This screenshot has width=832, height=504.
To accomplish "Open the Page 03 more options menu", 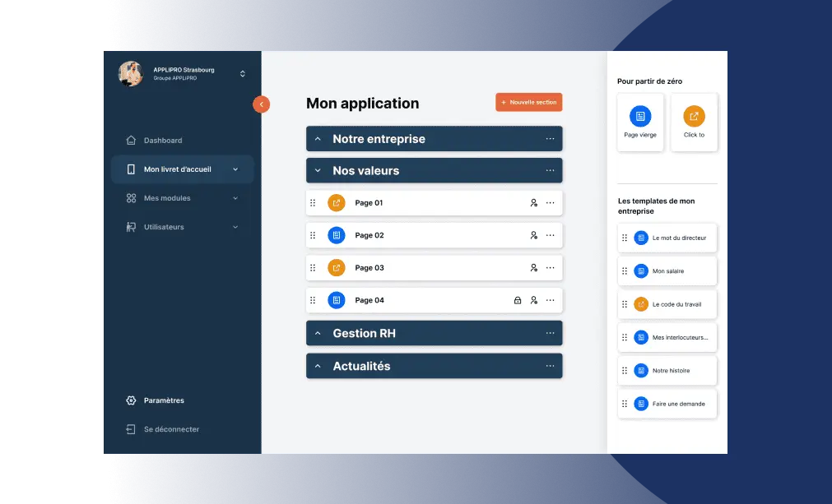I will (551, 268).
